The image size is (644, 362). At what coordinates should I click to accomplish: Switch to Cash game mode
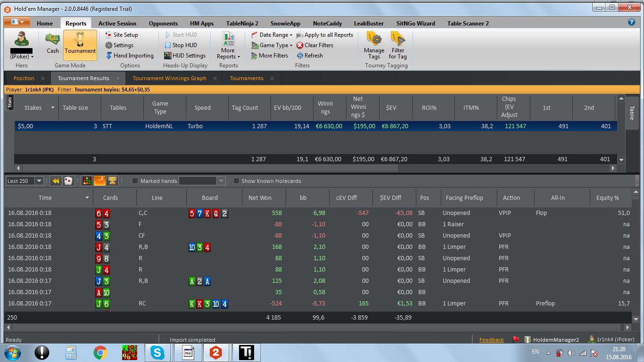point(52,44)
